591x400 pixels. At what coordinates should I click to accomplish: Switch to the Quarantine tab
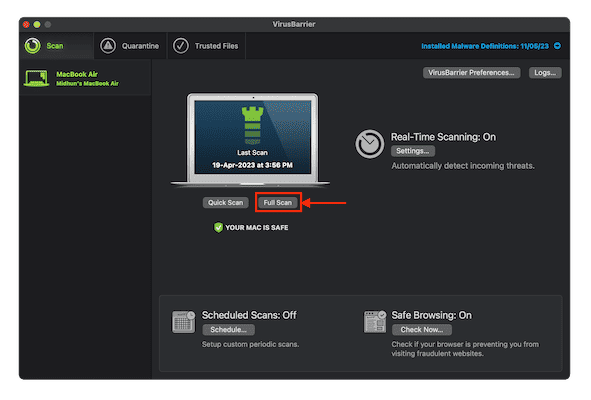(130, 46)
